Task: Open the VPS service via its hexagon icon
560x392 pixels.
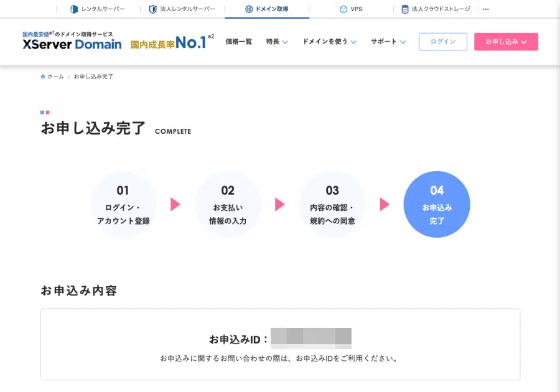Action: pos(342,9)
